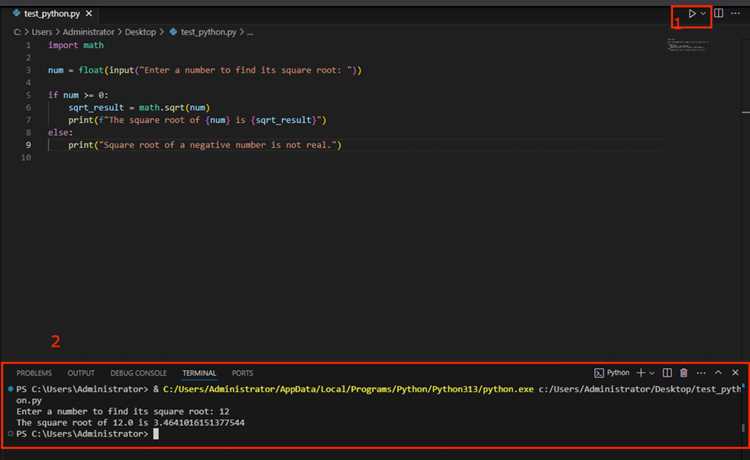Open editor More Actions ellipsis menu

click(x=735, y=13)
